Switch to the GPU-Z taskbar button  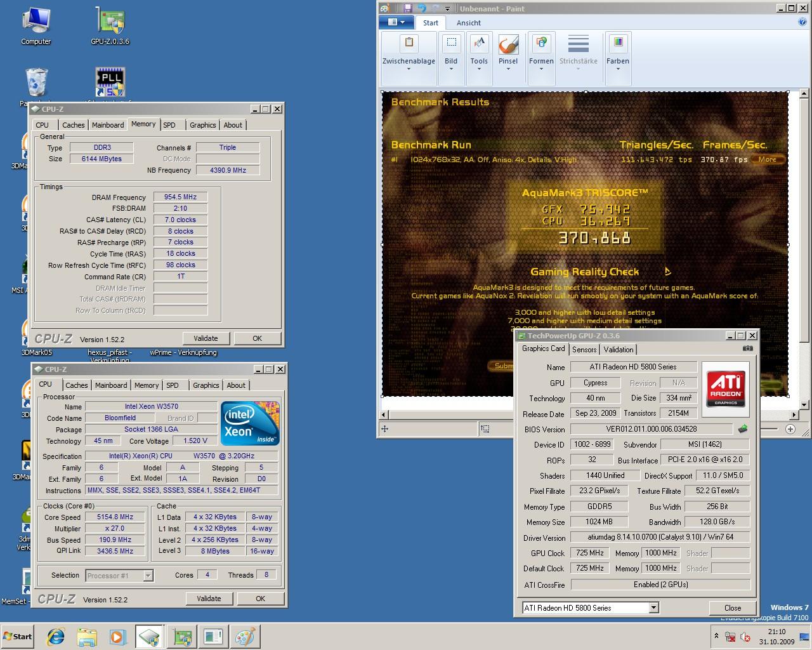point(183,637)
